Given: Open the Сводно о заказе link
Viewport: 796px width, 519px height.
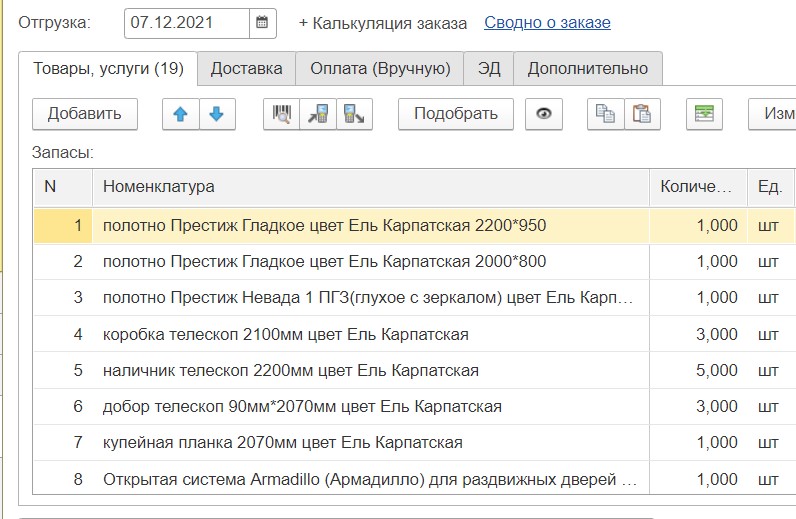Looking at the screenshot, I should pos(547,23).
